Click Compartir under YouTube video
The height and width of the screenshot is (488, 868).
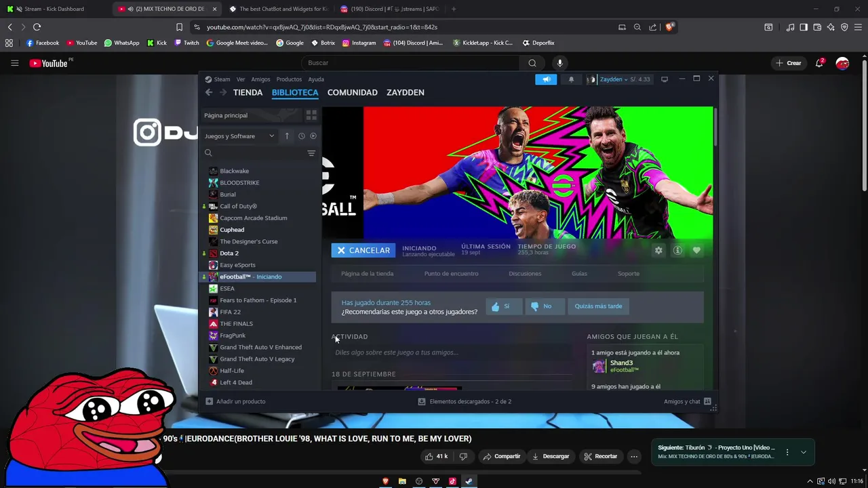pos(501,456)
